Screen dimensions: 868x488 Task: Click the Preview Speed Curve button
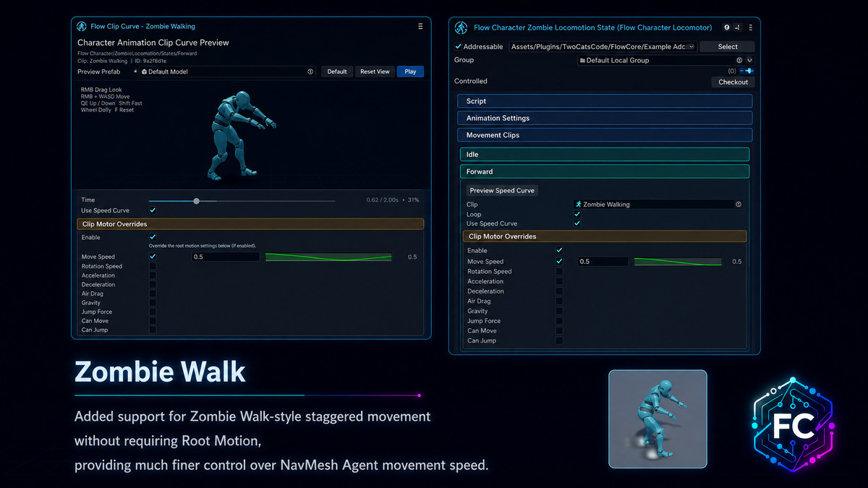(502, 191)
